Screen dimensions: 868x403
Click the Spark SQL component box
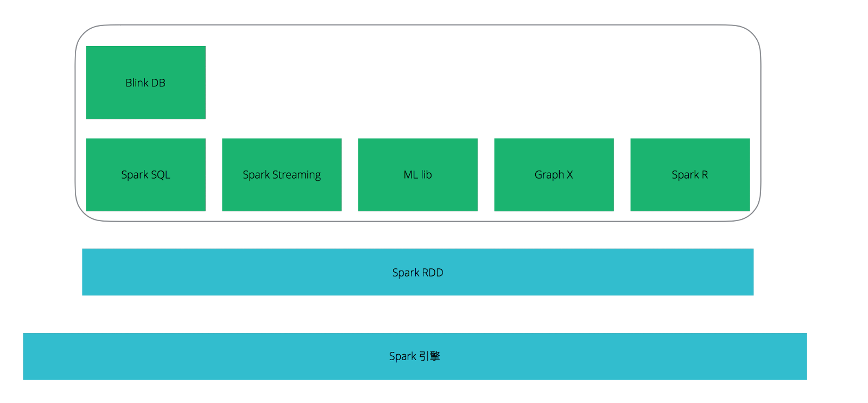[x=145, y=174]
